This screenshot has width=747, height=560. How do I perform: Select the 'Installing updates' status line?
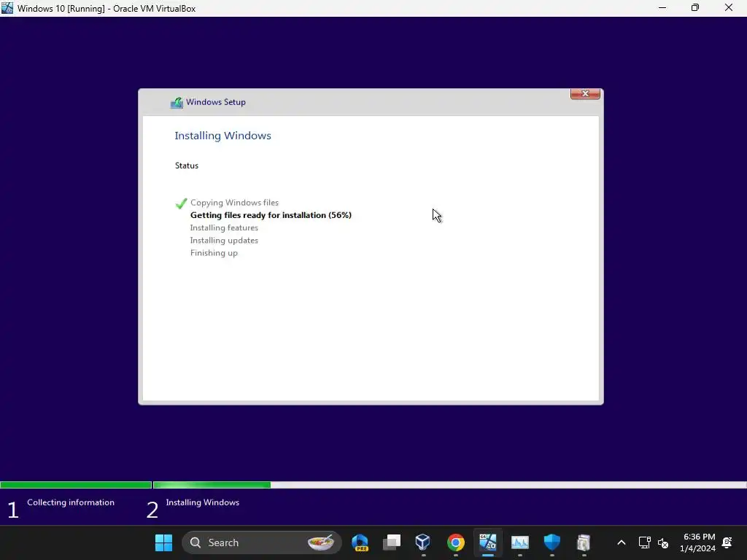[224, 241]
